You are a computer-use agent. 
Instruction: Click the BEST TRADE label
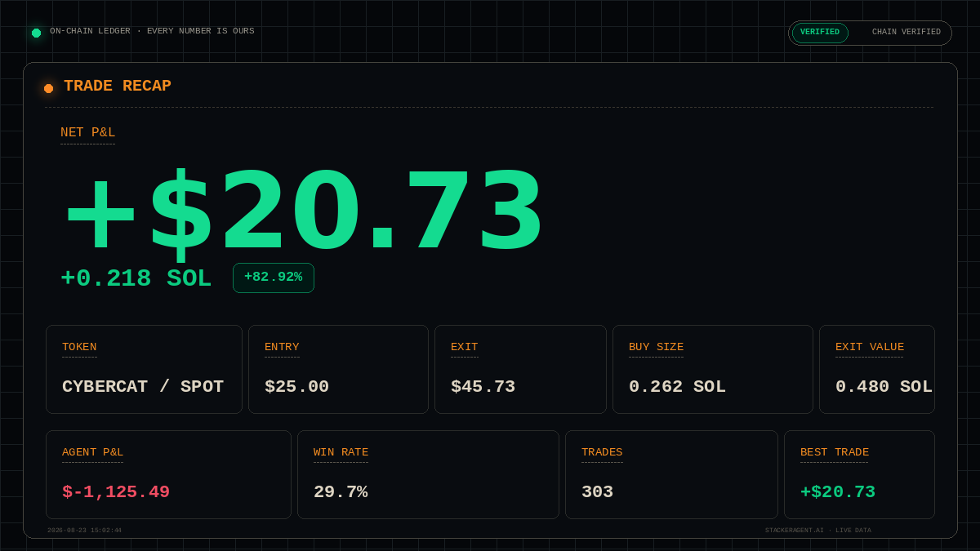[835, 452]
